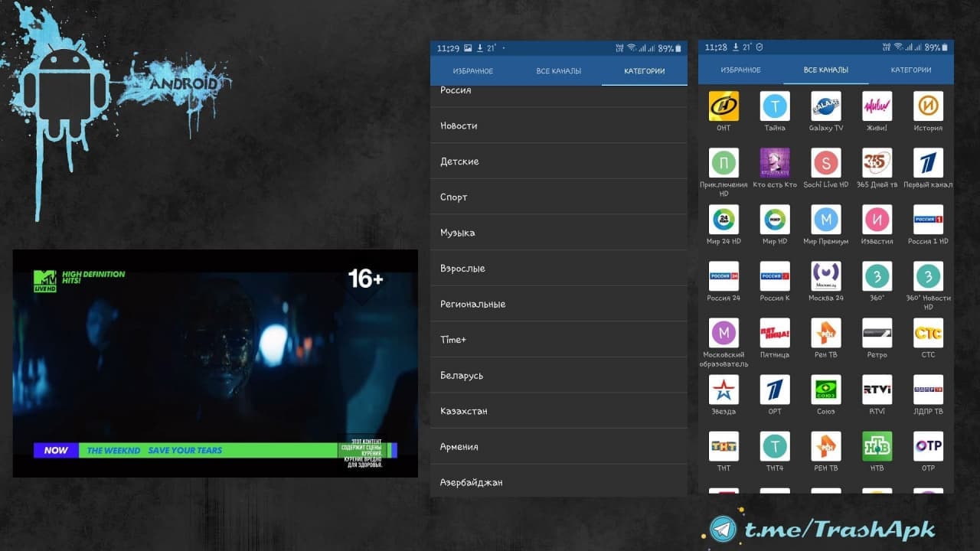This screenshot has height=551, width=980.
Task: Select the Рен ТВ icon beside Пятница
Action: coord(826,333)
